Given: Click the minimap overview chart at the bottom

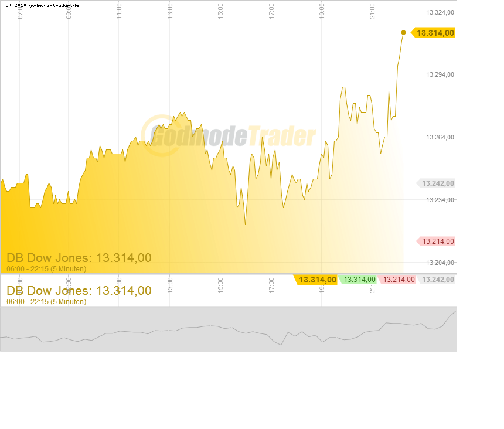Looking at the screenshot, I should pyautogui.click(x=229, y=328).
